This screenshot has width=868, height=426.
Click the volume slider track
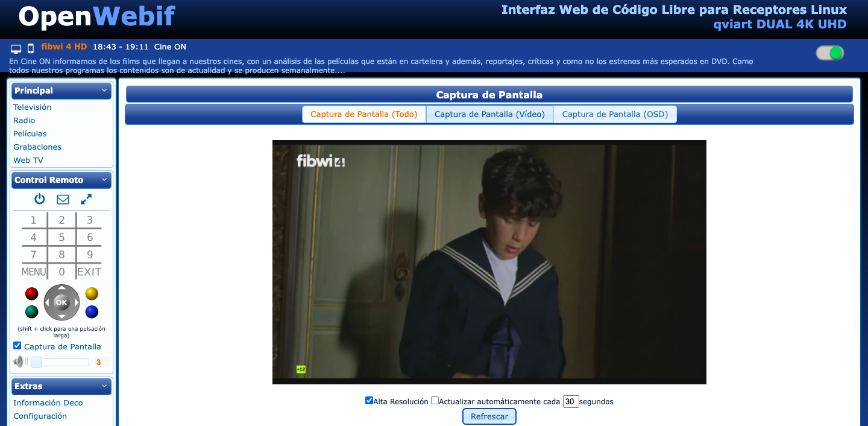(60, 362)
